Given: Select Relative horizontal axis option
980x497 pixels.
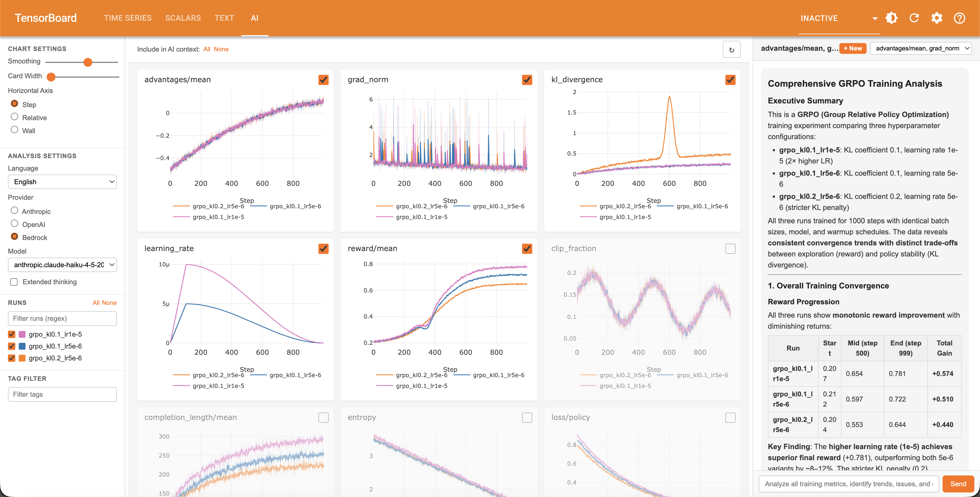Looking at the screenshot, I should pos(14,117).
